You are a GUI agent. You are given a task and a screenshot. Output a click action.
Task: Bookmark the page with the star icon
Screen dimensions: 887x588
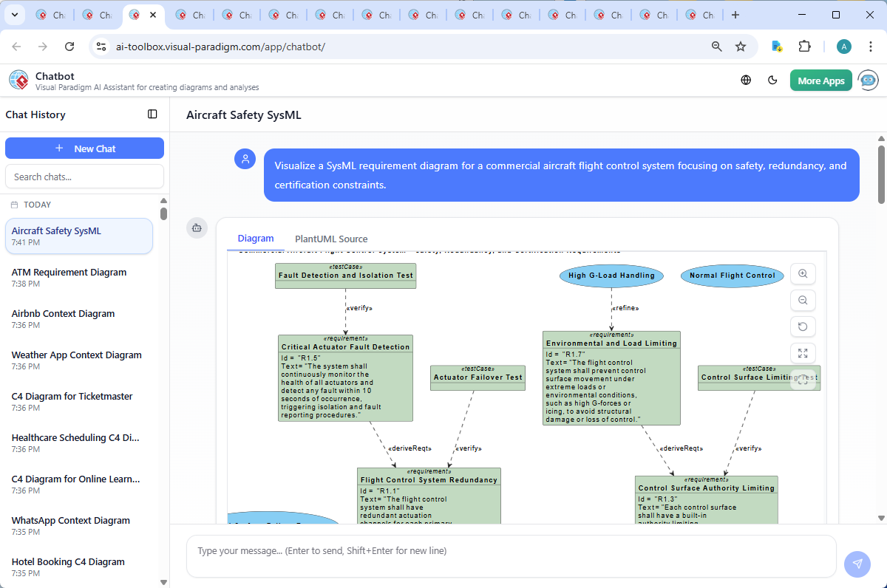[741, 46]
